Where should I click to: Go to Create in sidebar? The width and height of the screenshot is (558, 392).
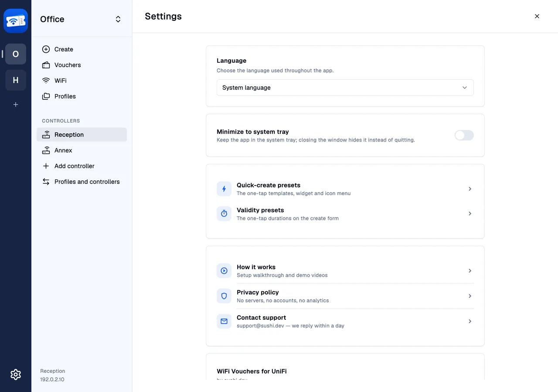tap(82, 49)
